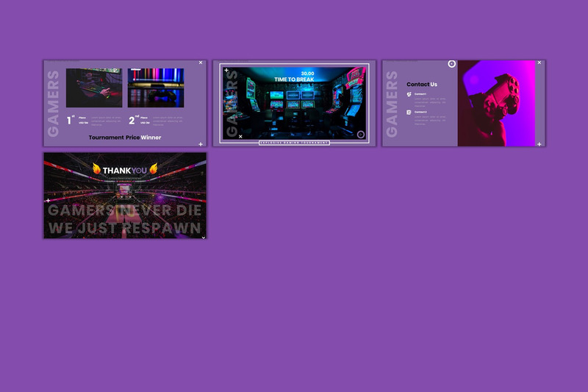
Task: Click the left flame icon beside THANK YOU
Action: [x=96, y=168]
